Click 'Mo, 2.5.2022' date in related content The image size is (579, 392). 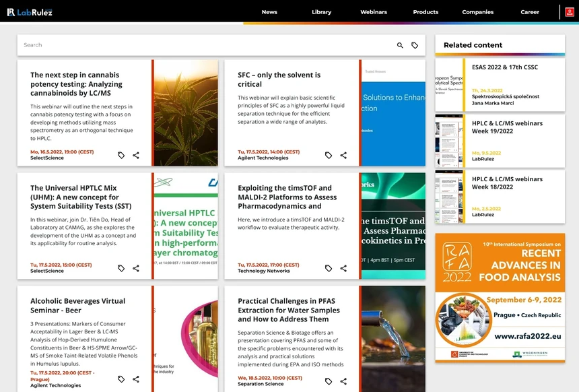click(x=486, y=209)
